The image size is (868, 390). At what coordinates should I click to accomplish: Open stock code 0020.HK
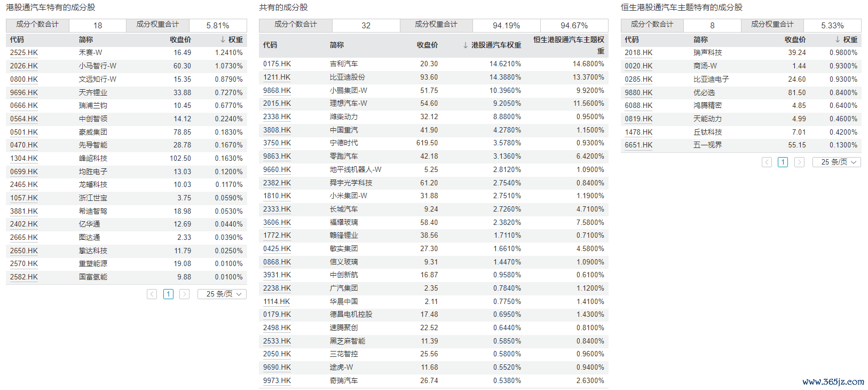click(639, 66)
